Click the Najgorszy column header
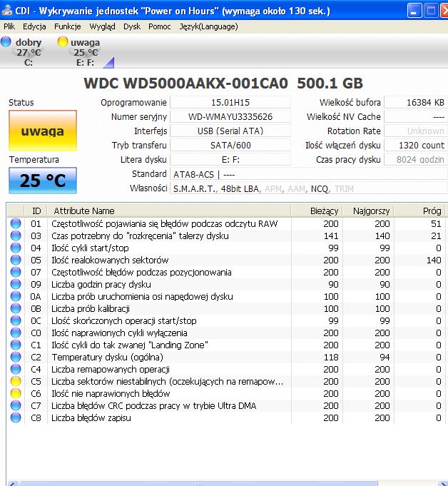Screen dimensions: 448x486 [368, 211]
